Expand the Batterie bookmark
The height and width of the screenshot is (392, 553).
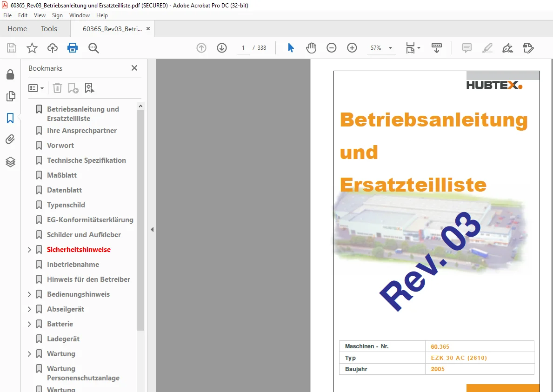[x=29, y=324]
